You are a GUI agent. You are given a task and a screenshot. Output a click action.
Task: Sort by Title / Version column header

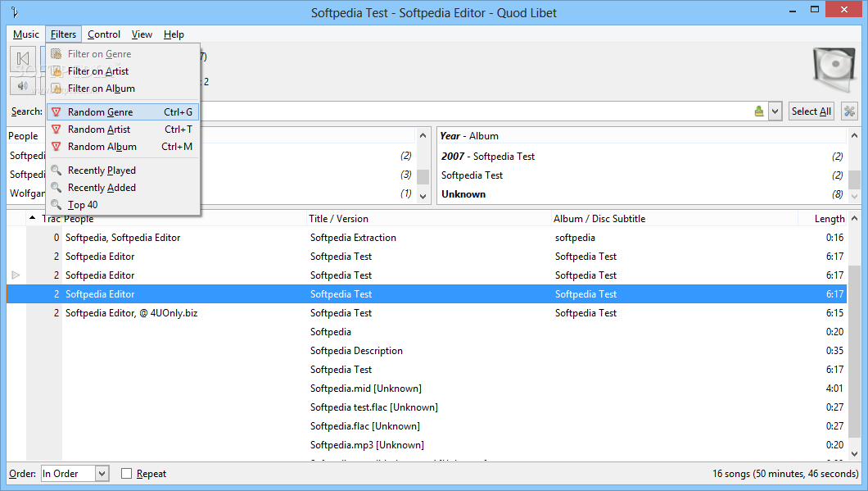pos(429,218)
